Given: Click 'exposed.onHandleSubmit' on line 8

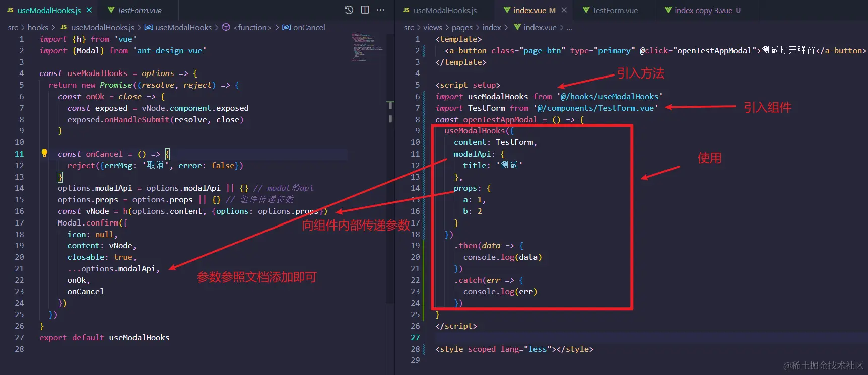Looking at the screenshot, I should pyautogui.click(x=118, y=119).
